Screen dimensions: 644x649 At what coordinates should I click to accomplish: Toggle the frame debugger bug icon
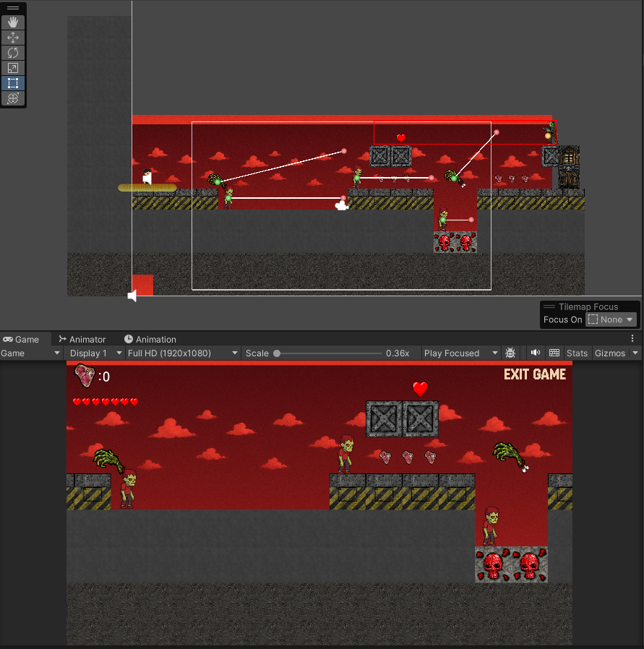(x=510, y=353)
